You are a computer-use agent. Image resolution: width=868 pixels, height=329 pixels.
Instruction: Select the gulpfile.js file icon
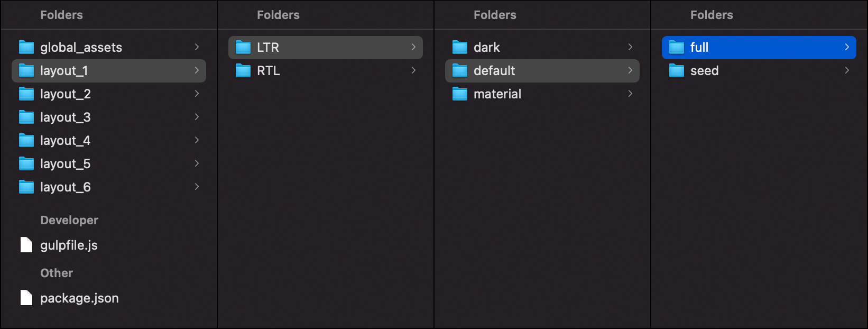tap(26, 245)
